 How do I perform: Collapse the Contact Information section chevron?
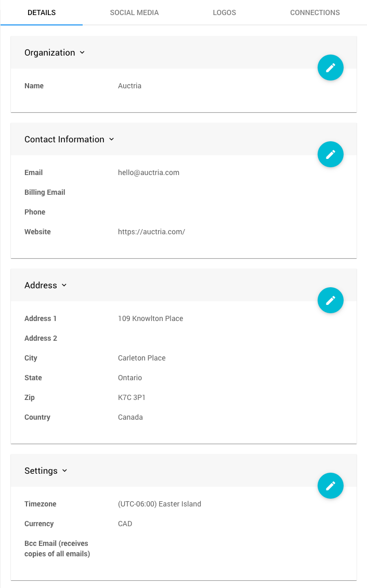[111, 139]
